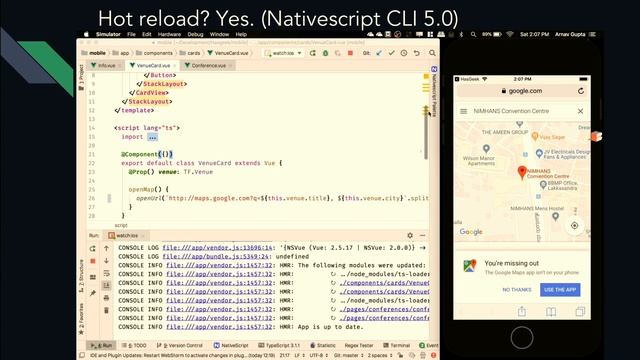The width and height of the screenshot is (640, 360).
Task: Click google.com address bar in Safari
Action: (x=522, y=91)
